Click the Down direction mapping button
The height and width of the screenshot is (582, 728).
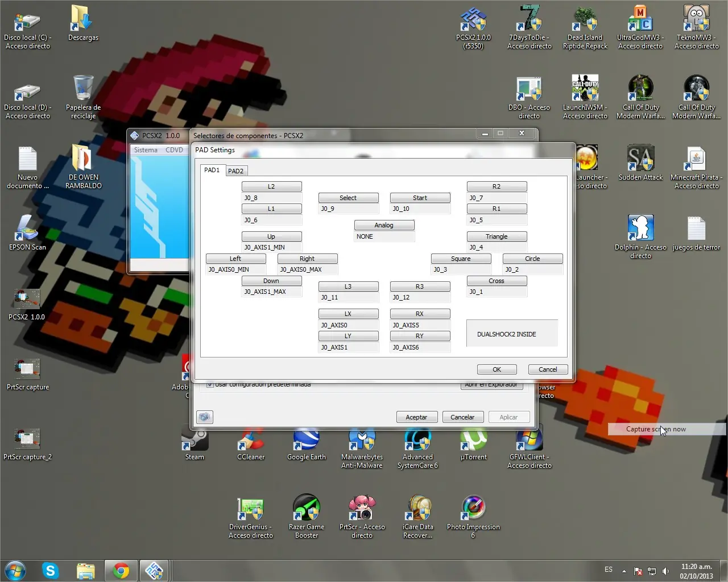[x=272, y=281]
